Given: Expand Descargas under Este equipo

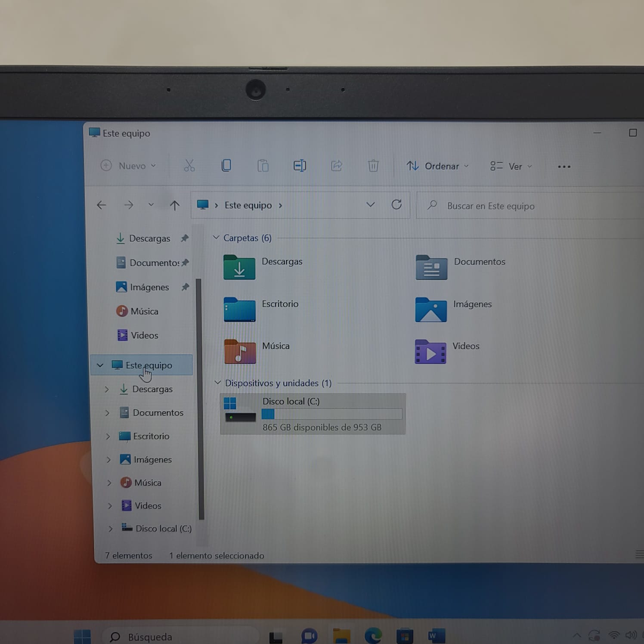Looking at the screenshot, I should (x=107, y=389).
